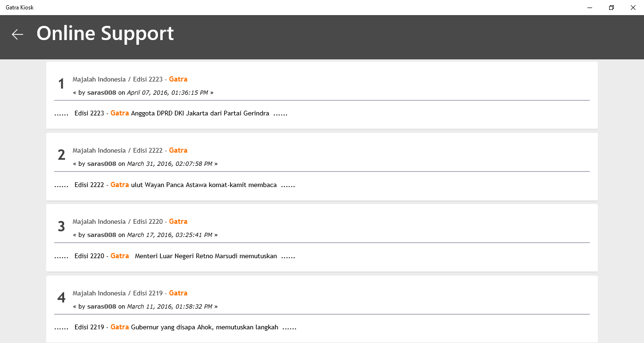Select the Menteri Luar Negeri Retno Marsudi snippet
The image size is (644, 343).
coord(206,256)
